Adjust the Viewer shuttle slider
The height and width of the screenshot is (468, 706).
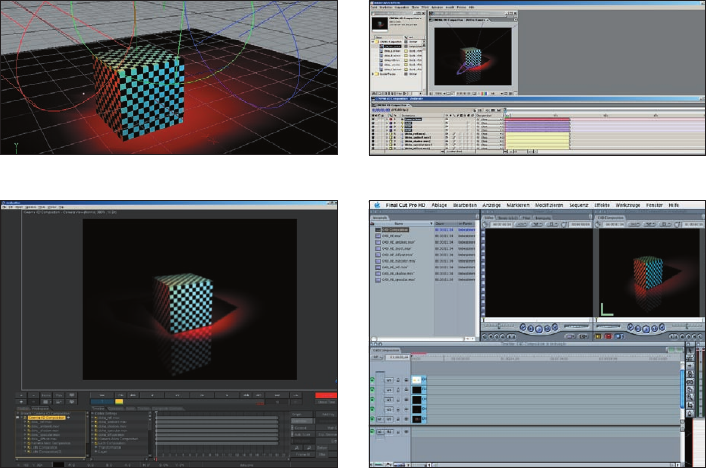tap(499, 326)
